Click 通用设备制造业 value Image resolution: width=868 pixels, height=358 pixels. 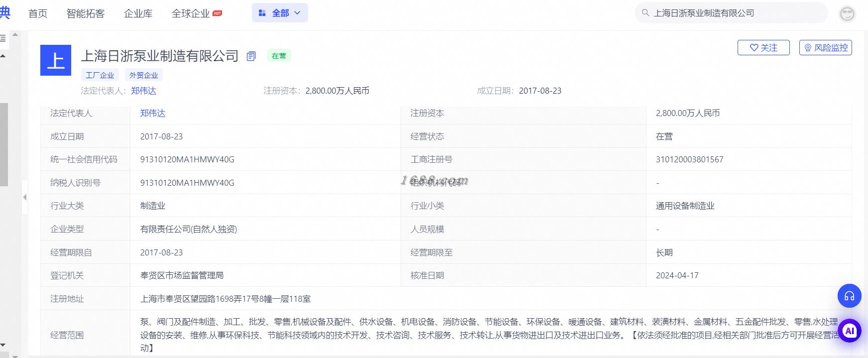685,206
